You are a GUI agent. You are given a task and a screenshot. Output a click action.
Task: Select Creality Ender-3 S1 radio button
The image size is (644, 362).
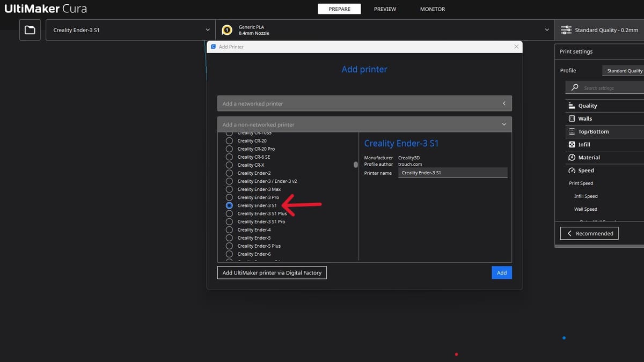(229, 205)
